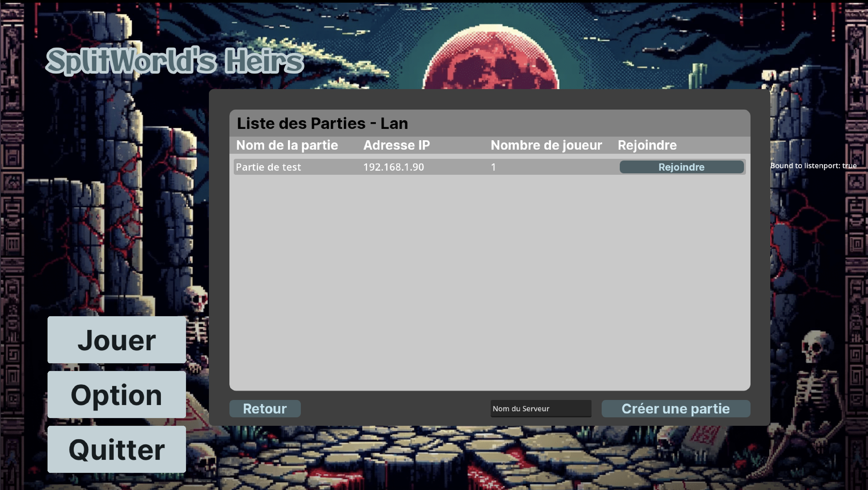This screenshot has height=490, width=868.
Task: Join the Partie de test game
Action: click(x=681, y=167)
